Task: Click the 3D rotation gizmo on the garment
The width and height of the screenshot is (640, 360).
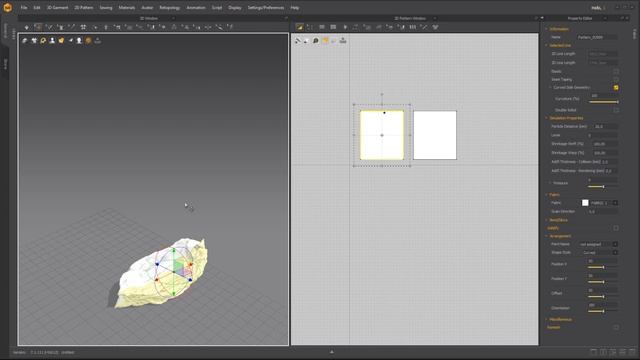Action: coord(174,271)
